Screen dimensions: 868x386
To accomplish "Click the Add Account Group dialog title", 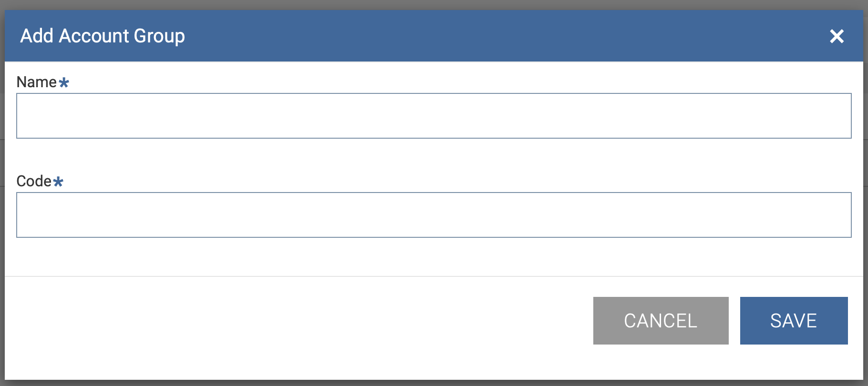I will pyautogui.click(x=102, y=36).
